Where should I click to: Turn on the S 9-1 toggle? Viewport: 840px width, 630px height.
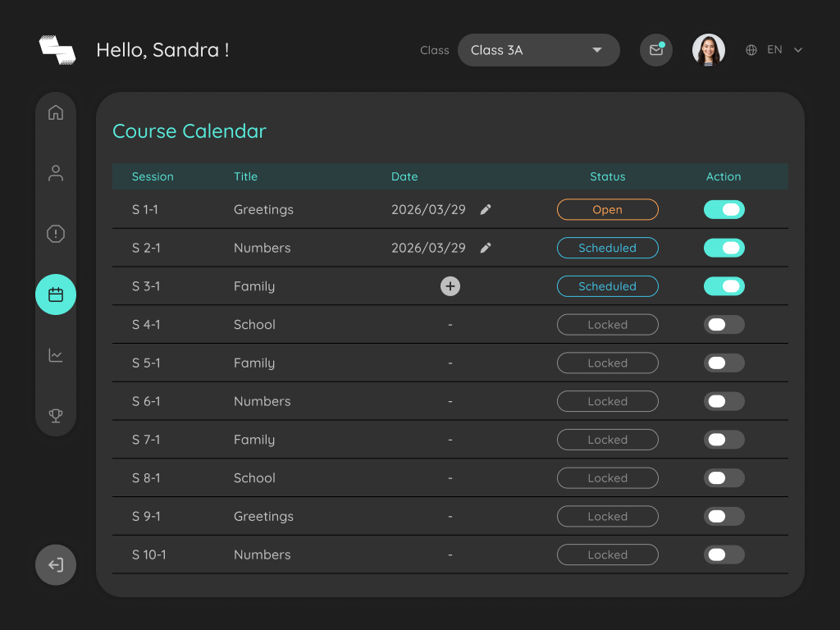[x=724, y=517]
